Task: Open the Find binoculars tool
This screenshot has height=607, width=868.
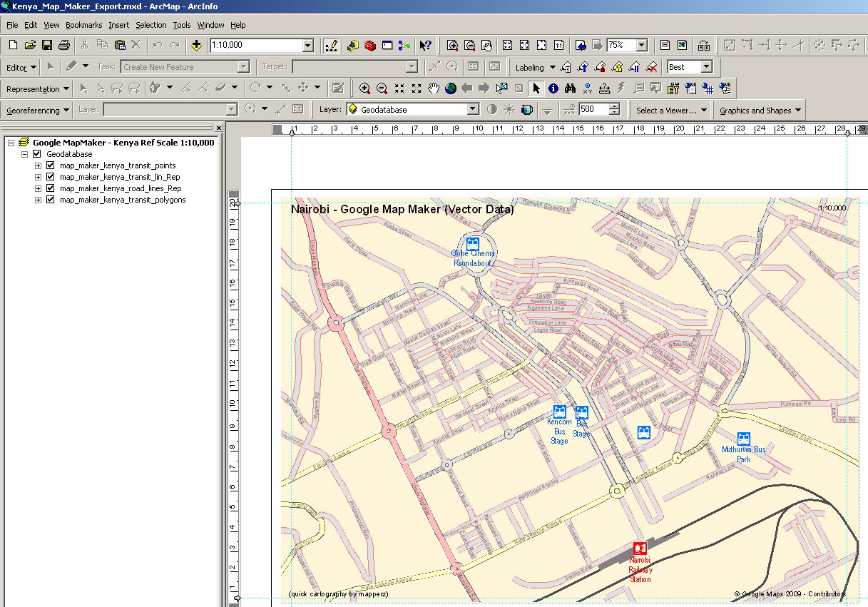Action: point(571,88)
